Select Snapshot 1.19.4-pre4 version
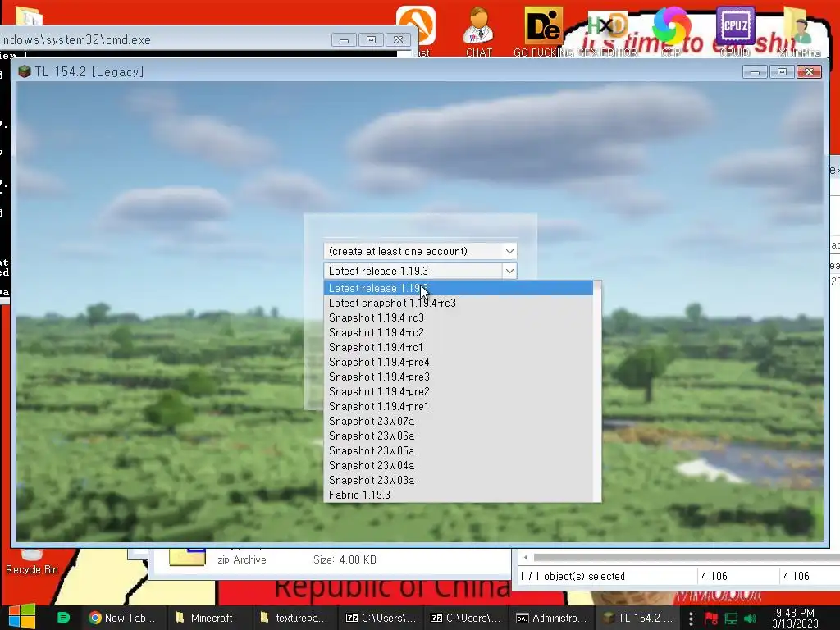 point(458,362)
